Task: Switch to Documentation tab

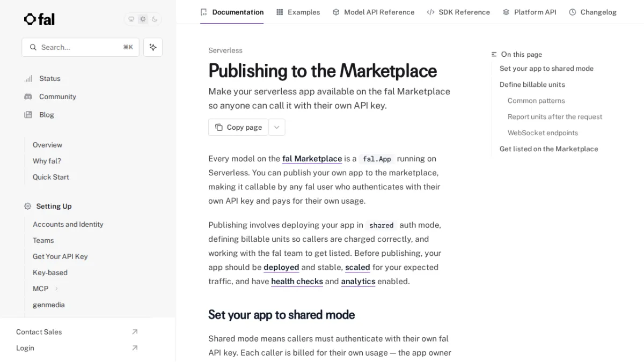Action: (x=232, y=12)
